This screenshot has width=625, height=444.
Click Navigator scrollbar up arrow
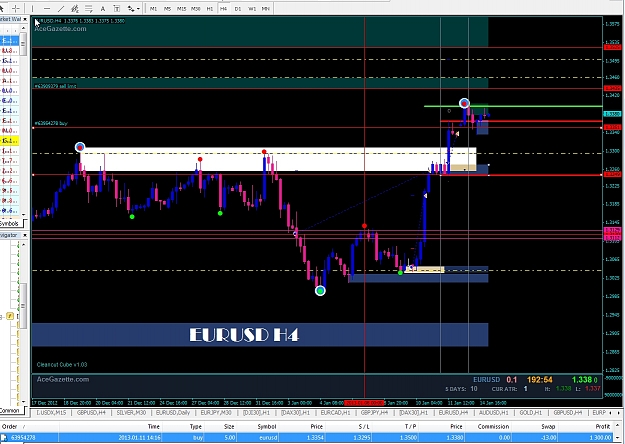point(24,244)
